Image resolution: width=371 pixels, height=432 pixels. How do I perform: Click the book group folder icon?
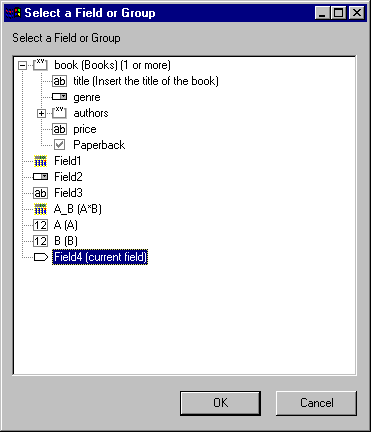coord(40,65)
